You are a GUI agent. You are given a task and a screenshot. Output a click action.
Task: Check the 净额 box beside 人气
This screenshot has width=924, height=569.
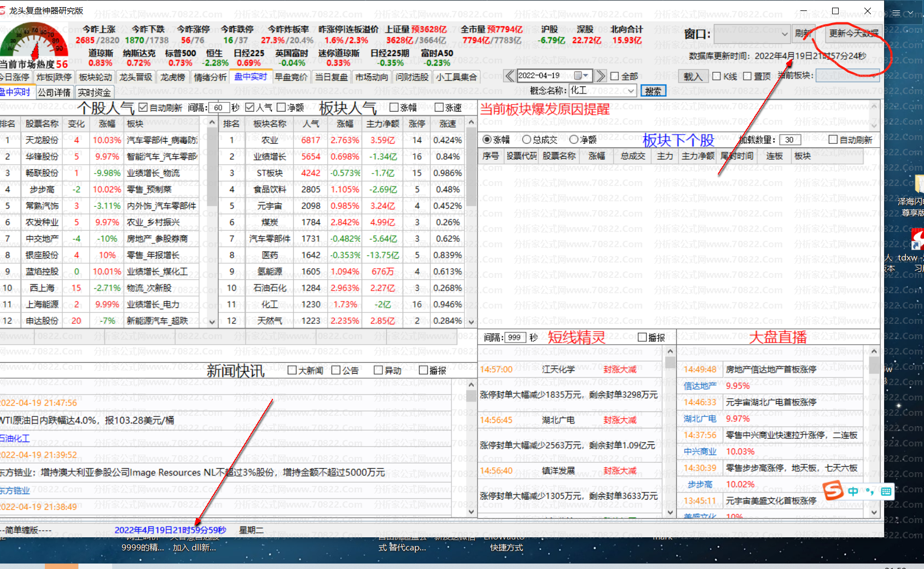[281, 107]
